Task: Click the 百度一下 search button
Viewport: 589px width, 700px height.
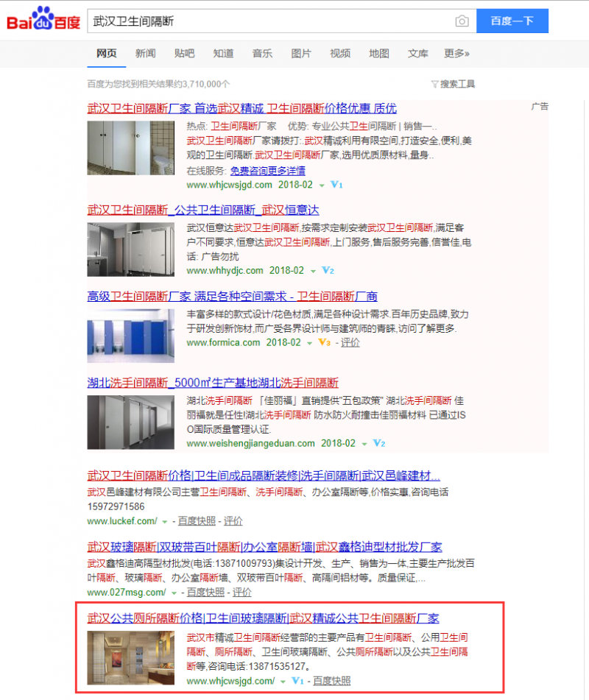Action: pos(512,21)
